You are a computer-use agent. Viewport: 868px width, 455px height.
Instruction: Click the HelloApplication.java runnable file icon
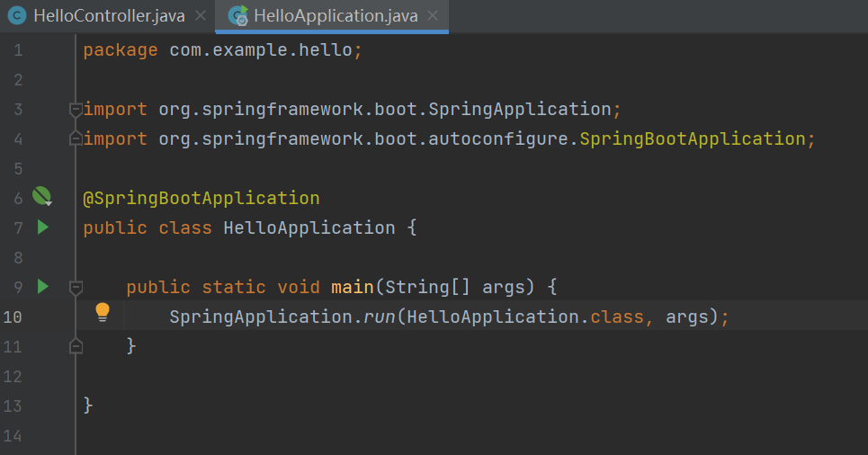pos(238,15)
